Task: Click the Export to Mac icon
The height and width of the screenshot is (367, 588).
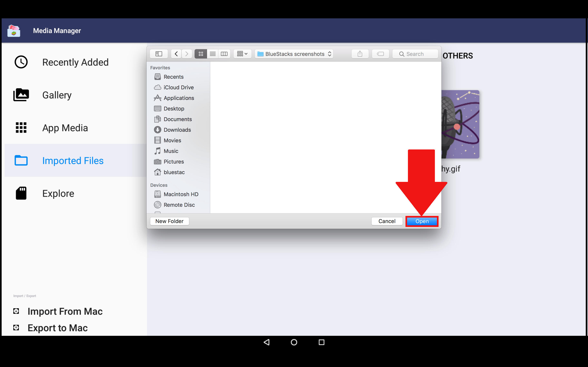Action: point(16,327)
